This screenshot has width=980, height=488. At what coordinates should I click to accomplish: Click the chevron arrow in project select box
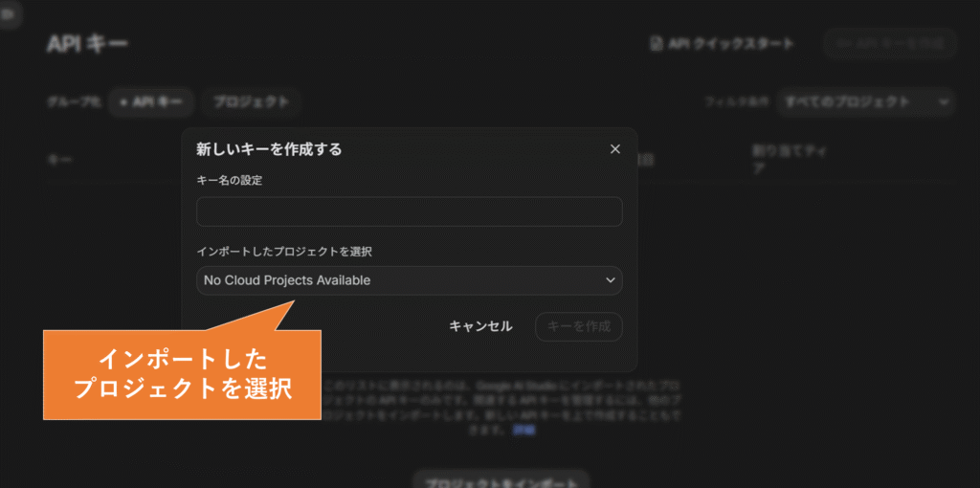[x=611, y=280]
